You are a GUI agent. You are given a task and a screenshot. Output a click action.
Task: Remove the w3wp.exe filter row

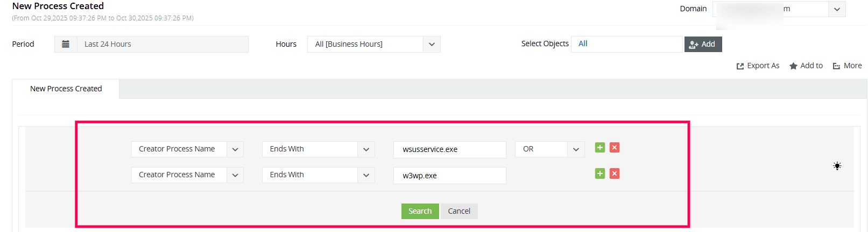615,173
